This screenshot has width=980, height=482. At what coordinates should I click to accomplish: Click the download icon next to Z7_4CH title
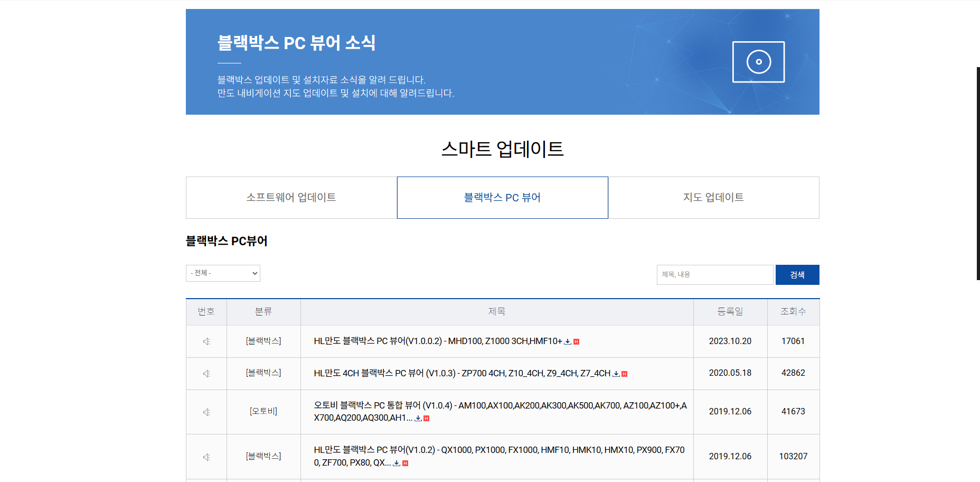pyautogui.click(x=616, y=374)
